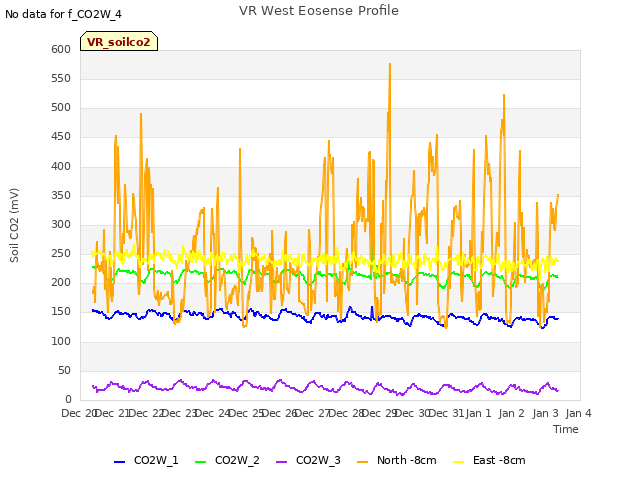The width and height of the screenshot is (640, 480).
Task: Click the Jan 1 x-axis date label
Action: (478, 413)
